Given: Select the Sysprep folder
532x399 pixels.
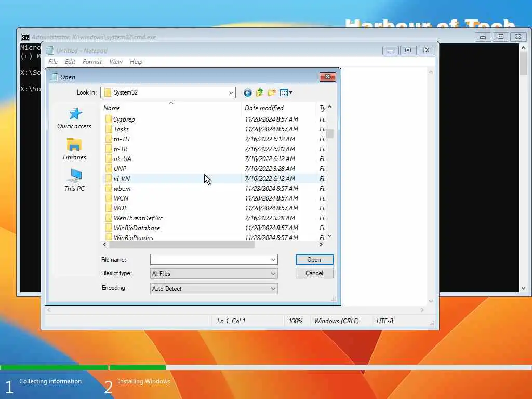Looking at the screenshot, I should click(124, 119).
